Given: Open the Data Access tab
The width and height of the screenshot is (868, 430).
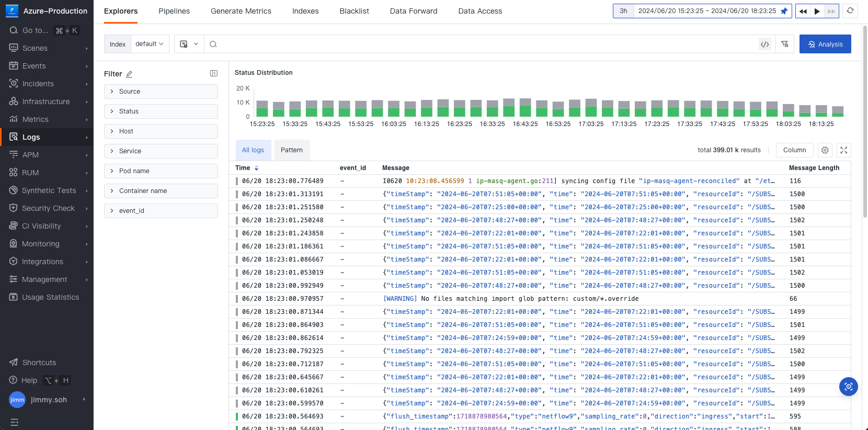Looking at the screenshot, I should click(480, 11).
